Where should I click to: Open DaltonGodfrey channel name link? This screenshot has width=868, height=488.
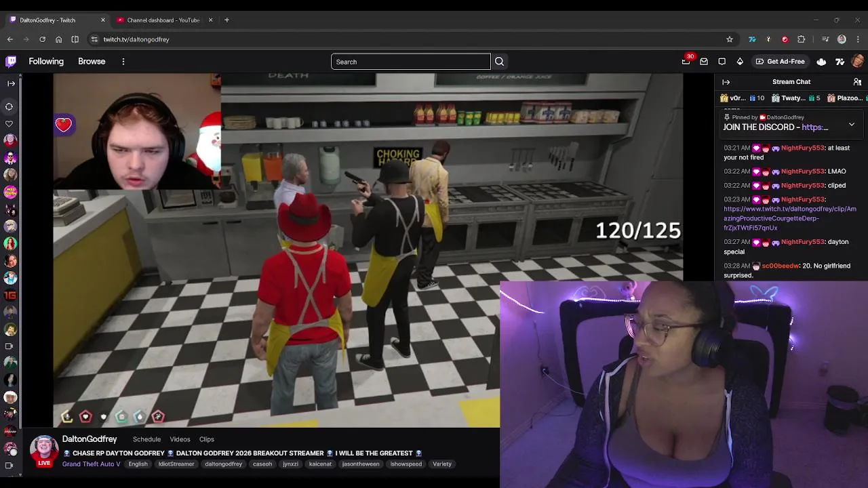(x=90, y=439)
